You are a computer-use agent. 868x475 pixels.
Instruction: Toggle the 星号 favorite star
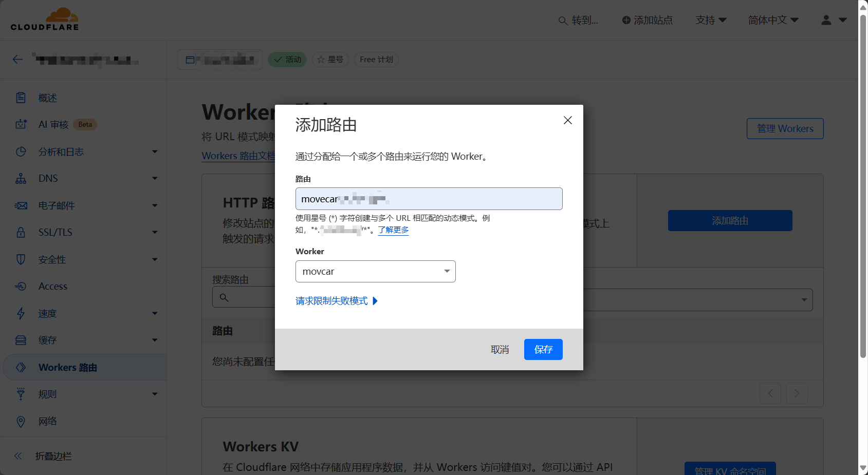coord(330,59)
